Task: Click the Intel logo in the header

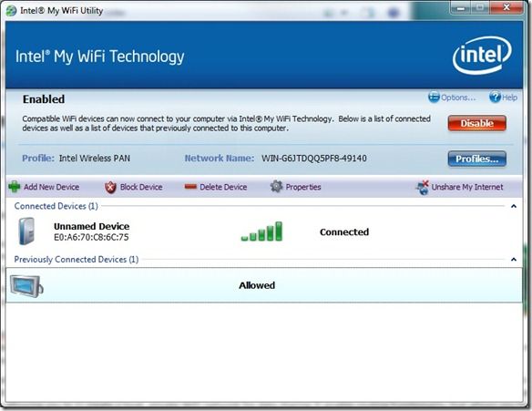Action: [482, 56]
